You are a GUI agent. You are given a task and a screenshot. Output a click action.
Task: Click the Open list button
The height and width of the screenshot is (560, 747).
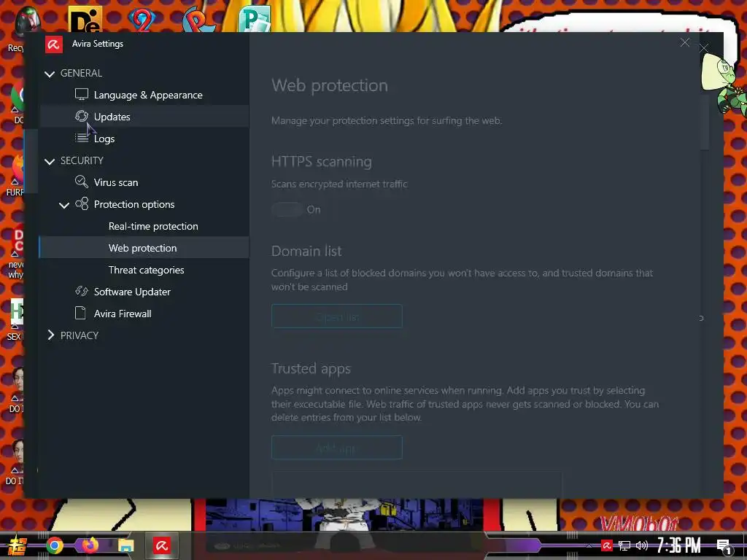337,316
